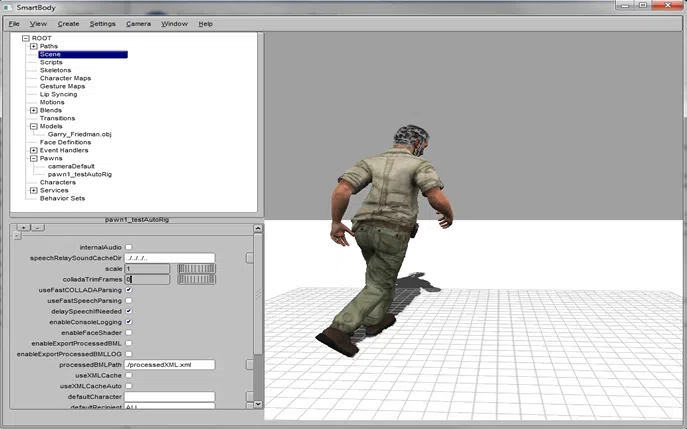Click the button beside defaultCharacter field
This screenshot has height=429, width=687.
250,397
